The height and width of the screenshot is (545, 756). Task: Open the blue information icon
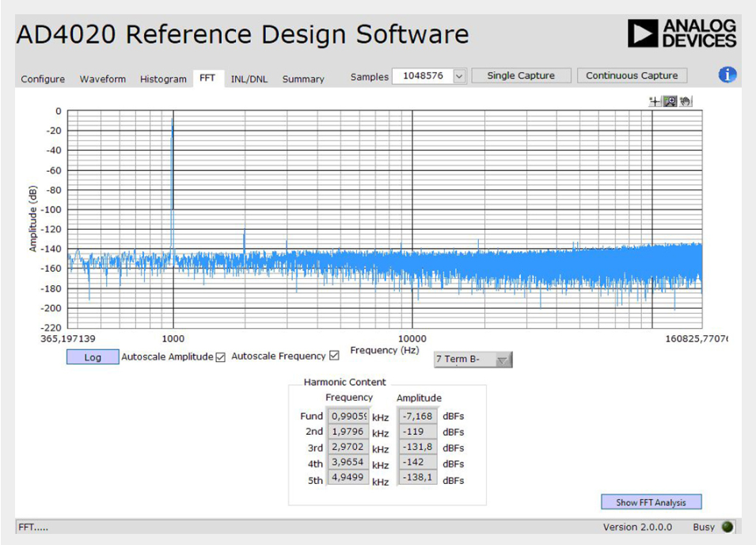point(727,75)
